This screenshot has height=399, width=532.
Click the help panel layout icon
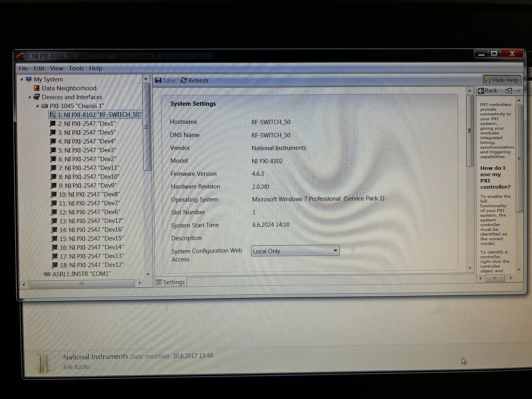pyautogui.click(x=508, y=91)
